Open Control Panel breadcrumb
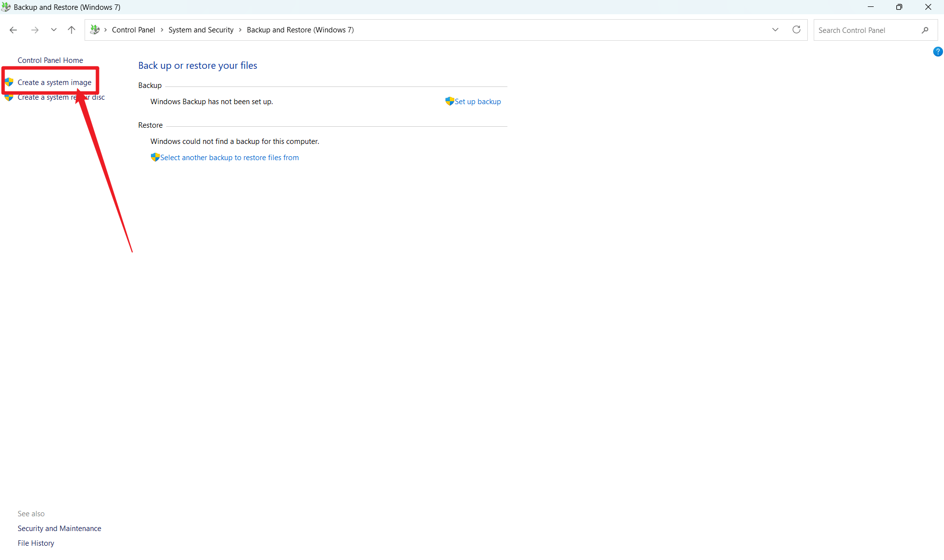 (x=133, y=30)
